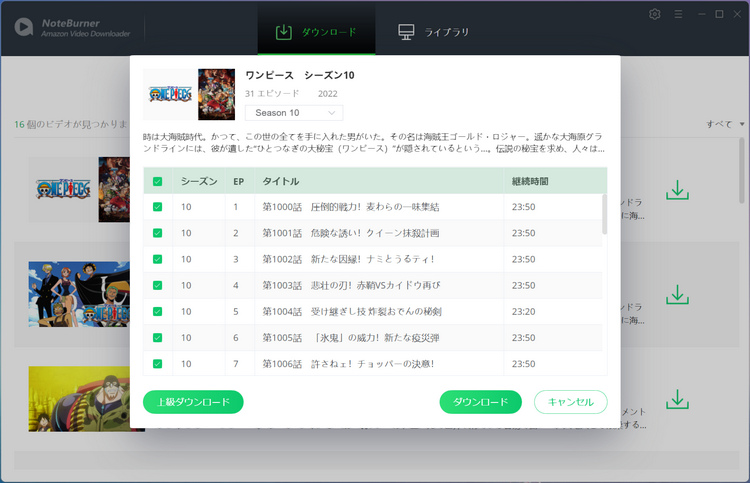Click the episode list scrollbar
The image size is (750, 483).
point(605,214)
